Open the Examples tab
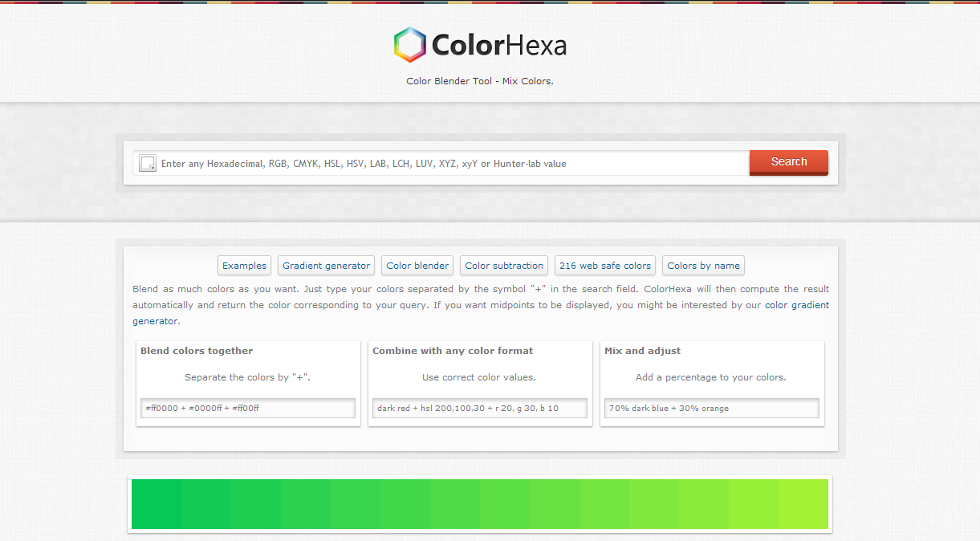Viewport: 980px width, 541px height. point(244,266)
